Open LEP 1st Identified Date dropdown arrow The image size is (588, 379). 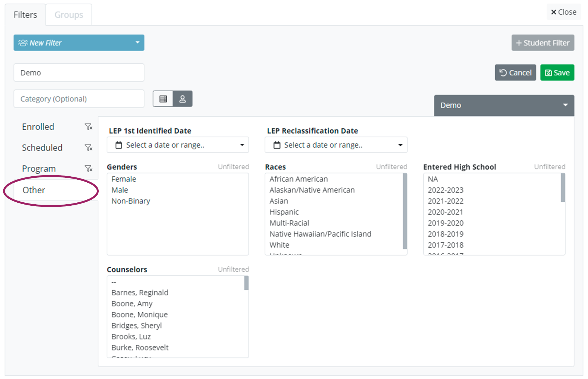242,145
